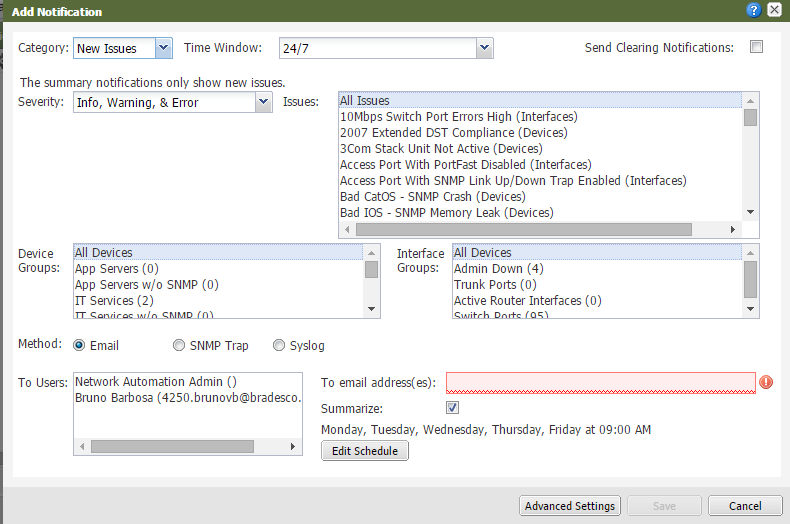Click the Issues list scroll down arrow
The width and height of the screenshot is (790, 524).
(x=750, y=212)
